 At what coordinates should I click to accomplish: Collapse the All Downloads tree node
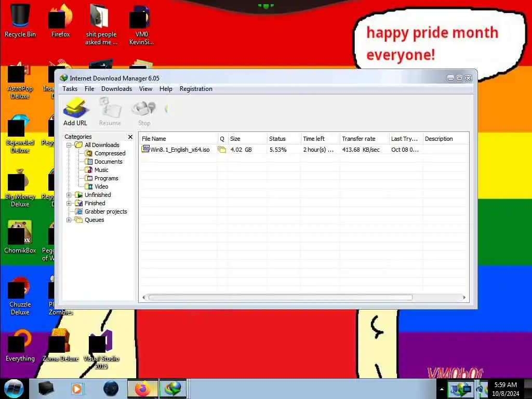[x=69, y=145]
